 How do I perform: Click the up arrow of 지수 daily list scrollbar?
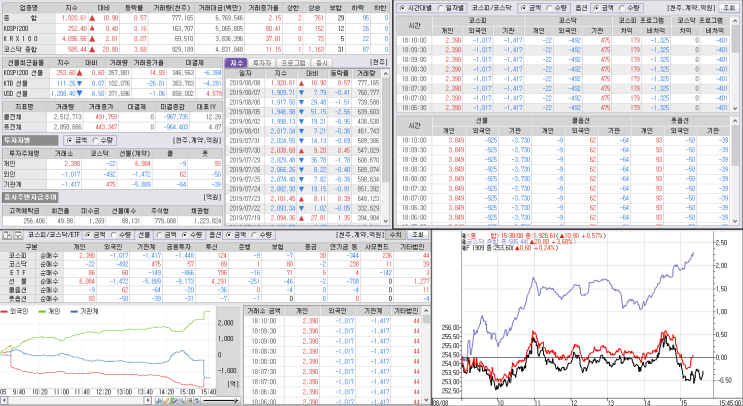[386, 73]
